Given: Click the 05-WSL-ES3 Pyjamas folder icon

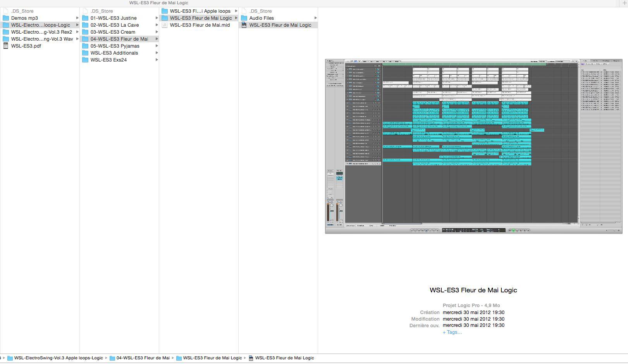Looking at the screenshot, I should 85,46.
